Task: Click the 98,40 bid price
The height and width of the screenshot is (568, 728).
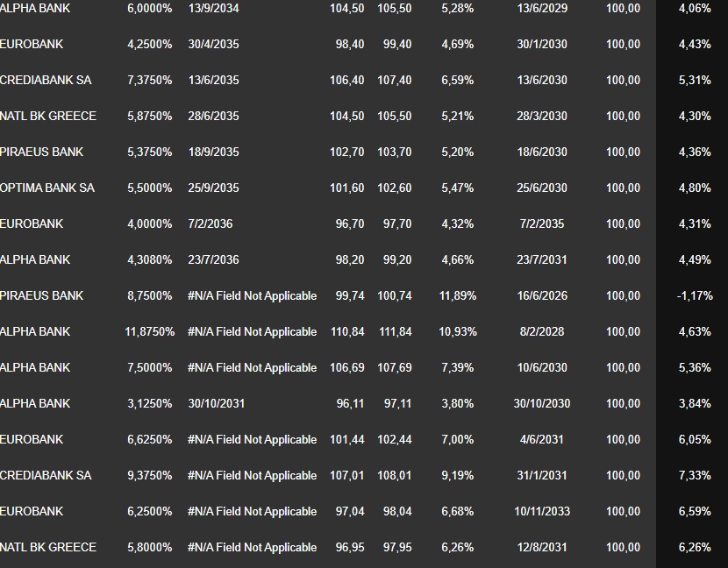Action: coord(350,44)
